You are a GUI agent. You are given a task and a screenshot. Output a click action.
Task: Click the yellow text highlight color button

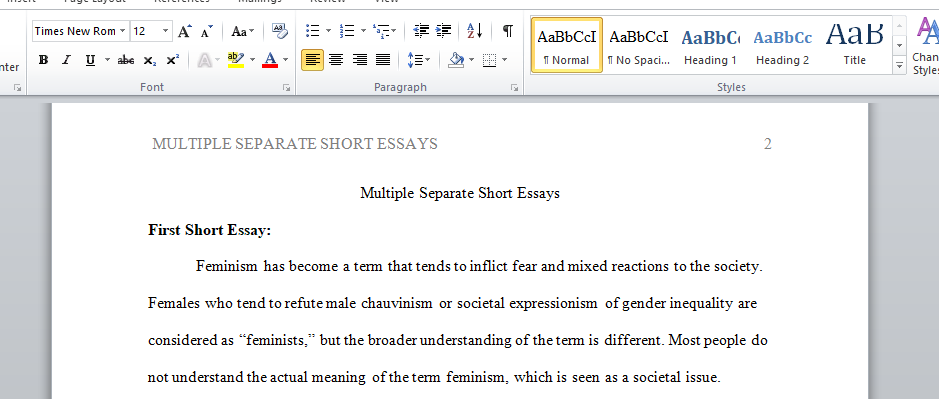click(x=236, y=60)
